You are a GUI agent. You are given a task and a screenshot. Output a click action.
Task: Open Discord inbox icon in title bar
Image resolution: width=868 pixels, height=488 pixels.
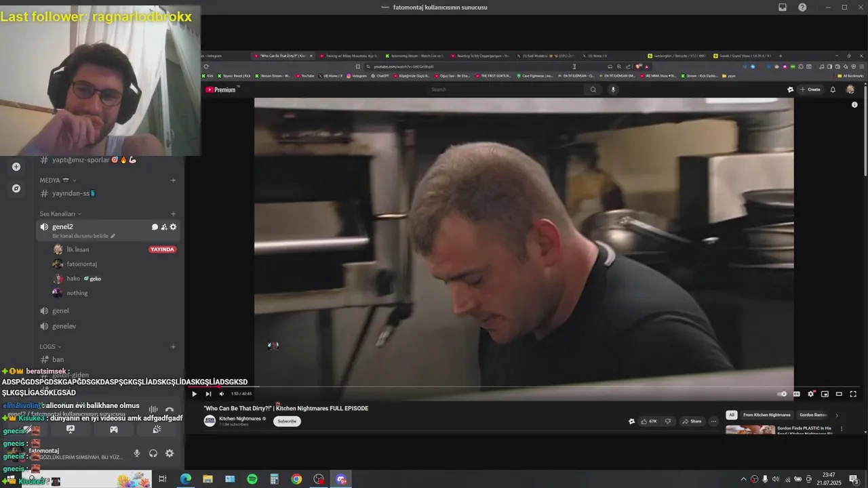point(783,7)
